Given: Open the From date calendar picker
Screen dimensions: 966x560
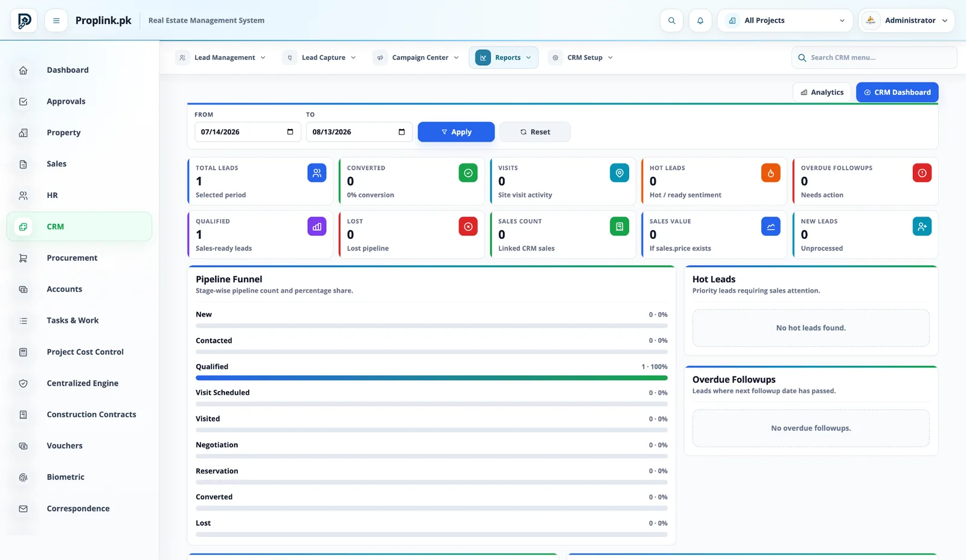Looking at the screenshot, I should pyautogui.click(x=290, y=132).
